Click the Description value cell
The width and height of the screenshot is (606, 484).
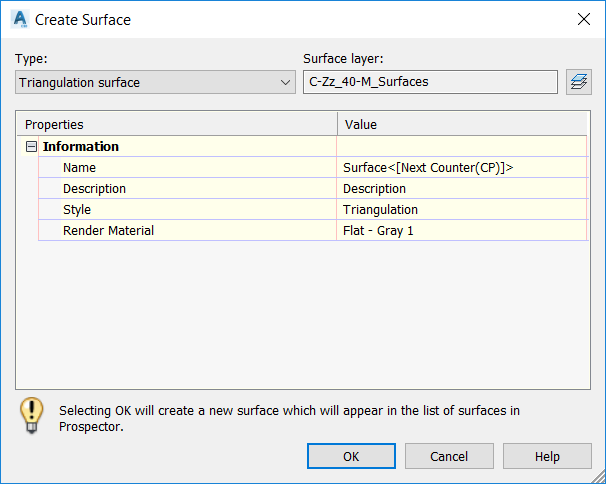click(374, 189)
